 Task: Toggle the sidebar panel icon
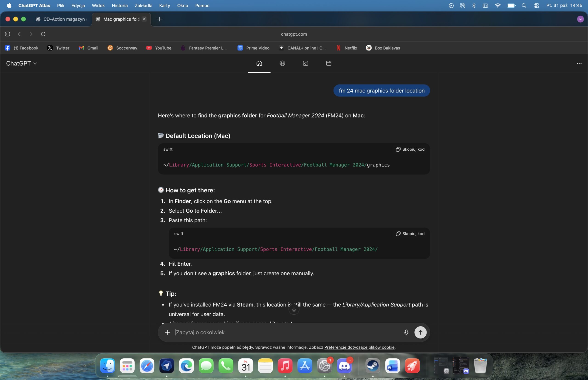(x=7, y=34)
